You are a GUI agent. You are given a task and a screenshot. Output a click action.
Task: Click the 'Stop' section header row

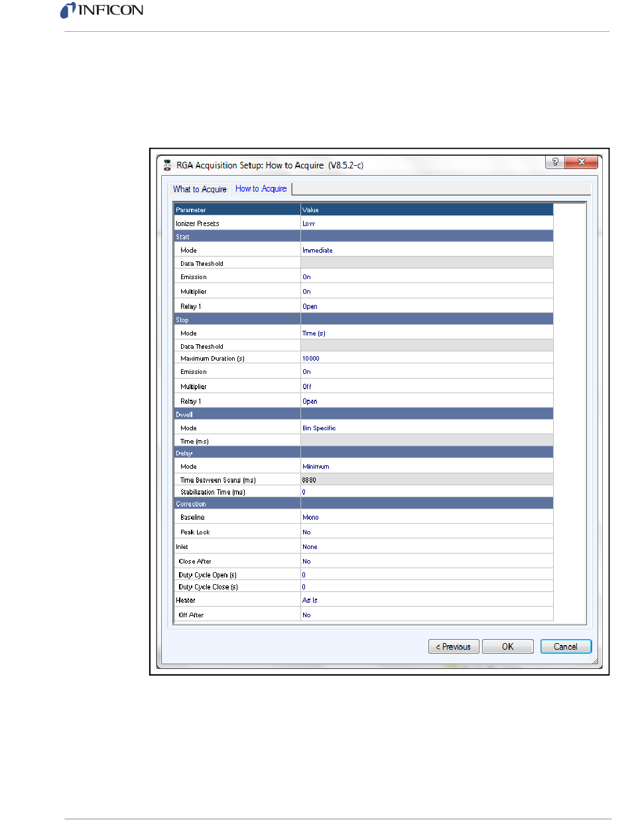363,320
